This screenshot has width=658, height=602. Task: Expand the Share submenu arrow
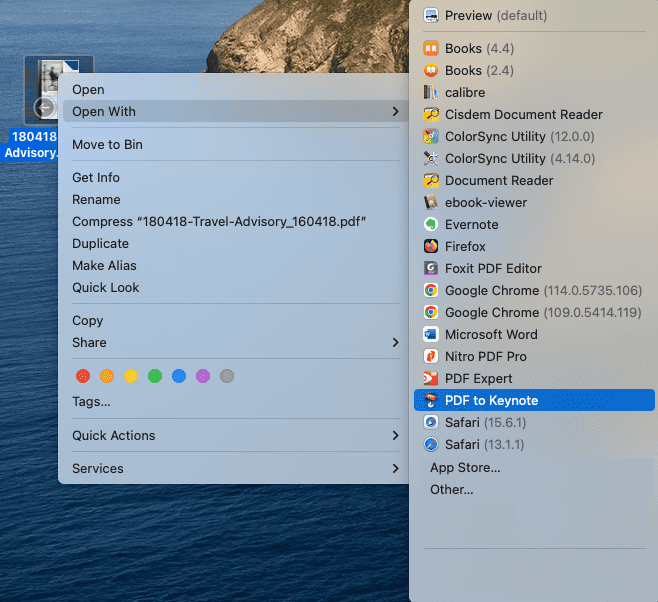pos(395,342)
